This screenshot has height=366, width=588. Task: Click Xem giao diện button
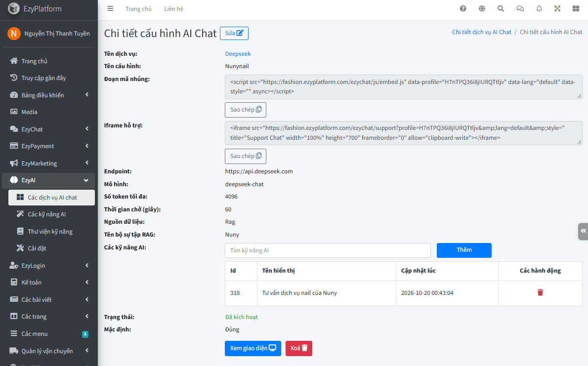point(253,348)
